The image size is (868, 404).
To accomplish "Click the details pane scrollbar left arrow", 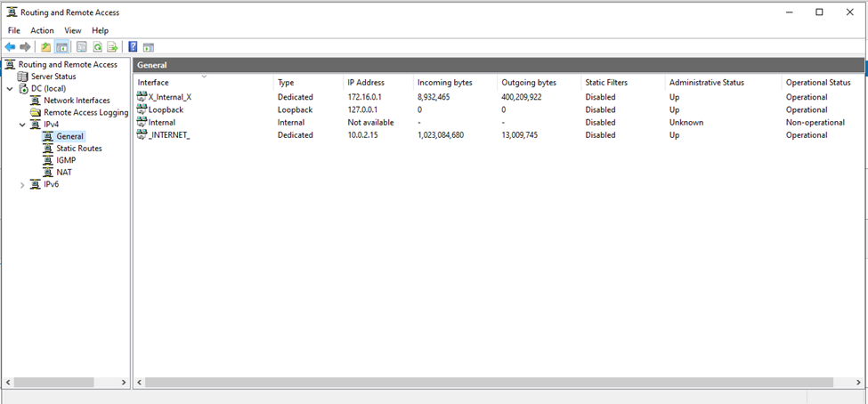I will [140, 383].
